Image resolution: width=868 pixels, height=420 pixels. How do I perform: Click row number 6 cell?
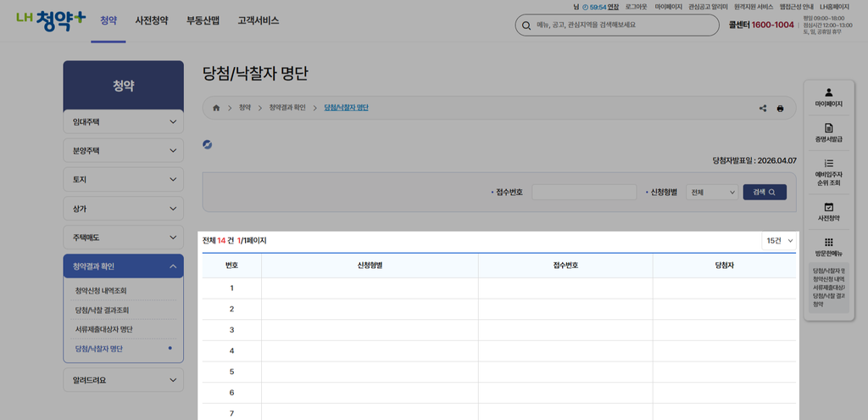pyautogui.click(x=232, y=393)
